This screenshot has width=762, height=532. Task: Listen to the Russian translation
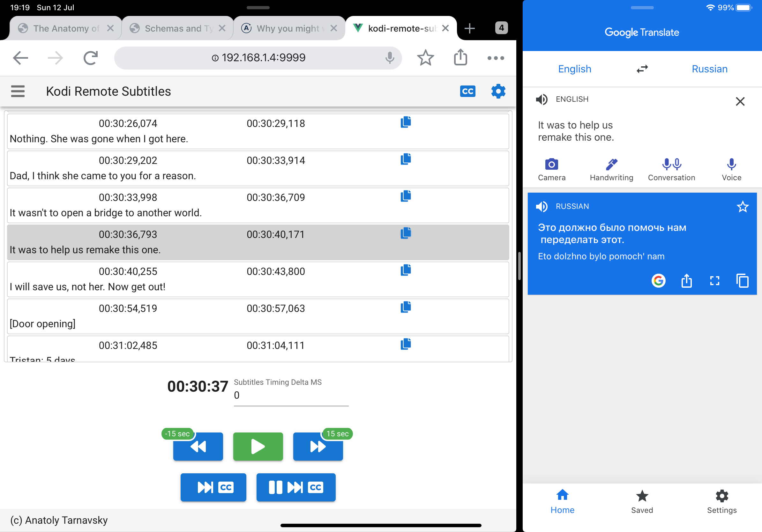(x=541, y=206)
